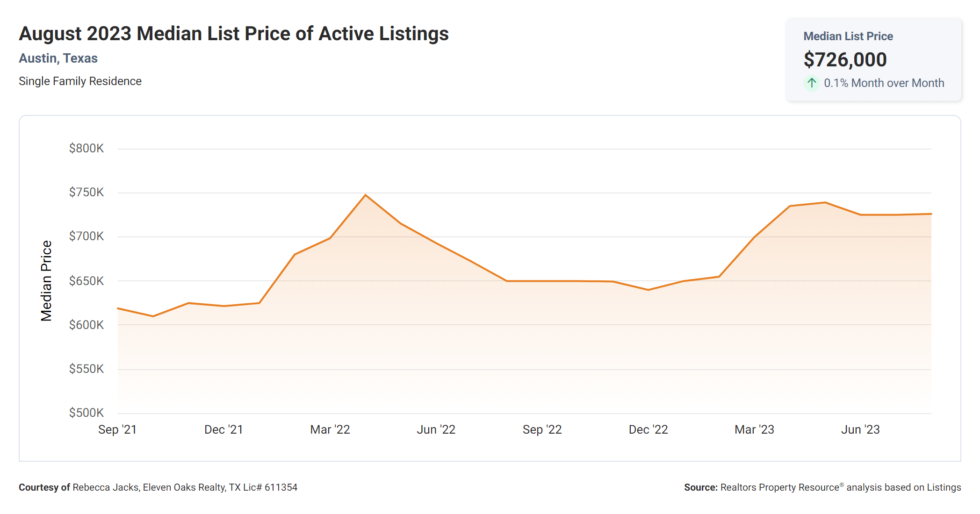980x514 pixels.
Task: Click the chart line's highest peak near $750K
Action: tap(366, 195)
